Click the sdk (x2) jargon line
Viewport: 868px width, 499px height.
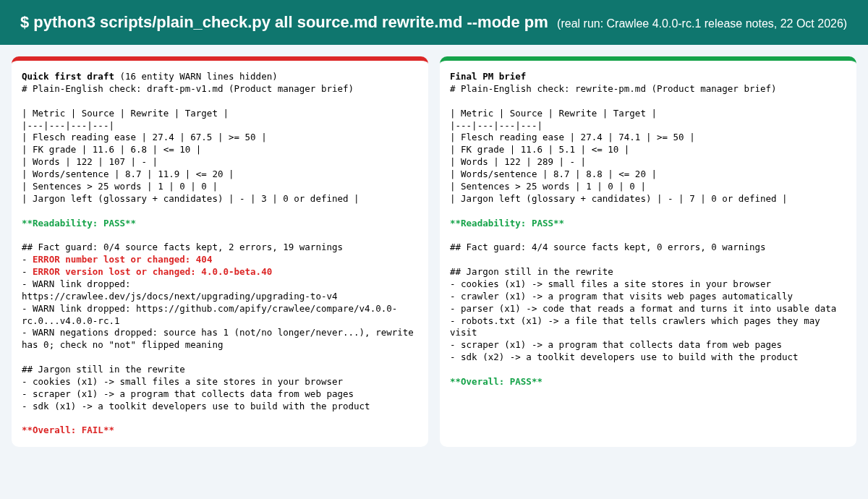(x=624, y=357)
